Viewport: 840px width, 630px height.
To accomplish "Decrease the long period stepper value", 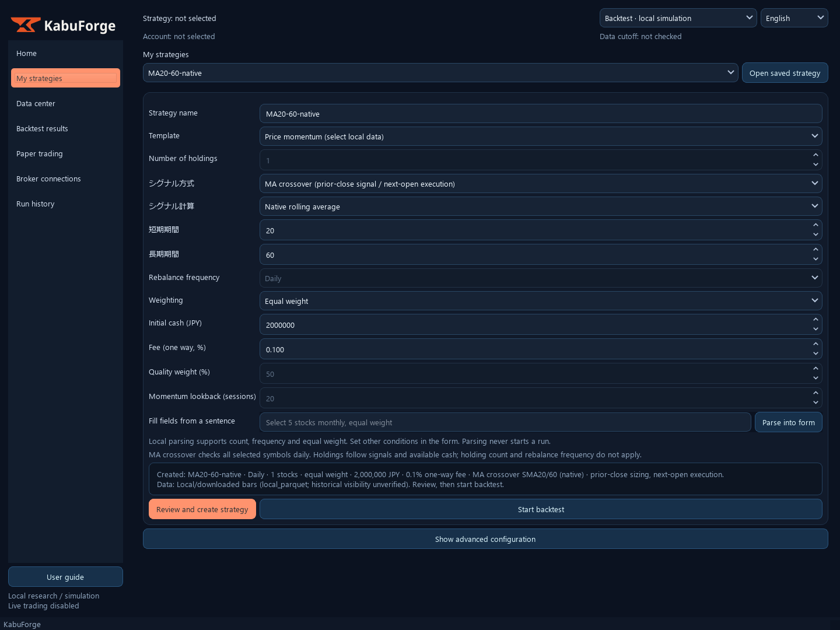I will pos(815,259).
